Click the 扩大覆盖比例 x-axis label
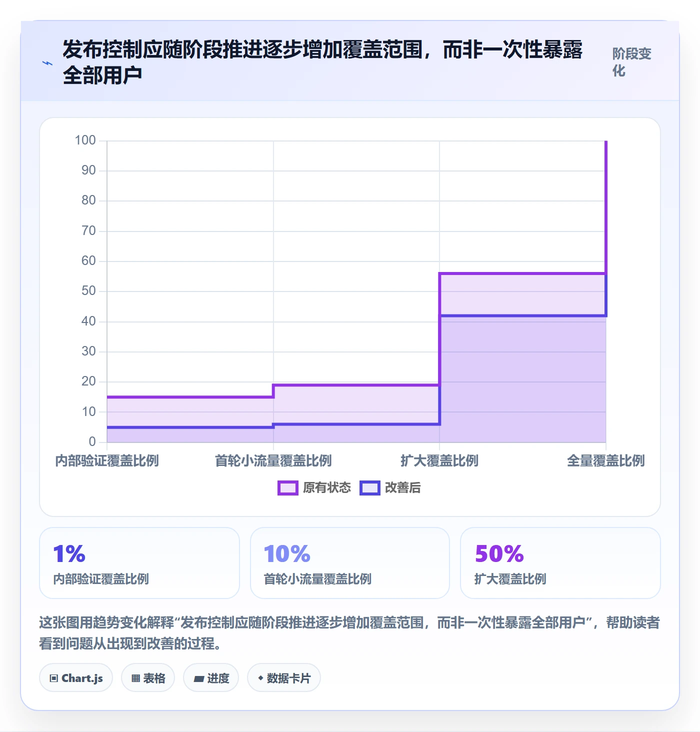 click(x=439, y=460)
